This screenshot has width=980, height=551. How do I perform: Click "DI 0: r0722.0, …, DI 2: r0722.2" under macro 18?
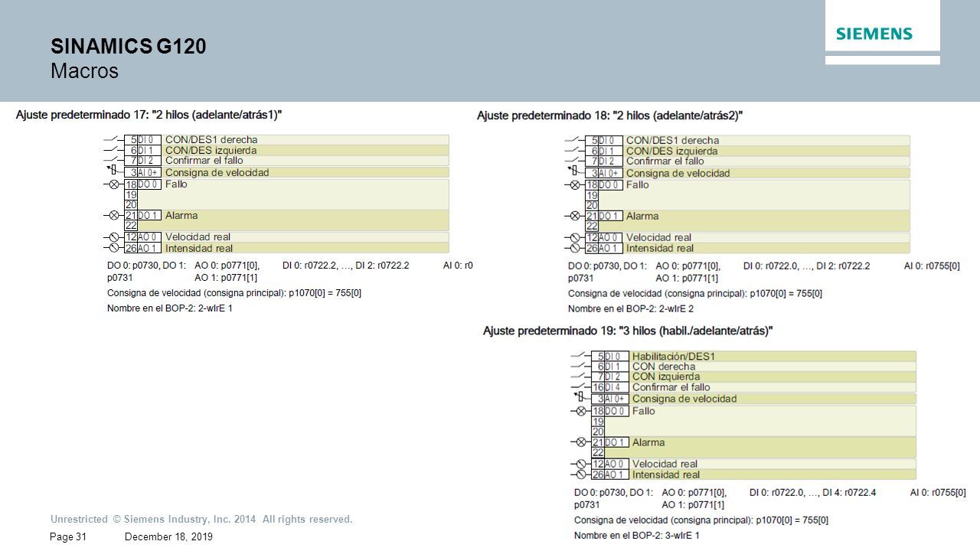[806, 266]
